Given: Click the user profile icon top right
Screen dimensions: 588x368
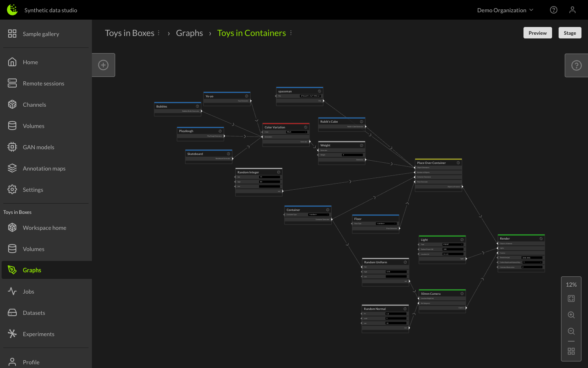Looking at the screenshot, I should 572,10.
